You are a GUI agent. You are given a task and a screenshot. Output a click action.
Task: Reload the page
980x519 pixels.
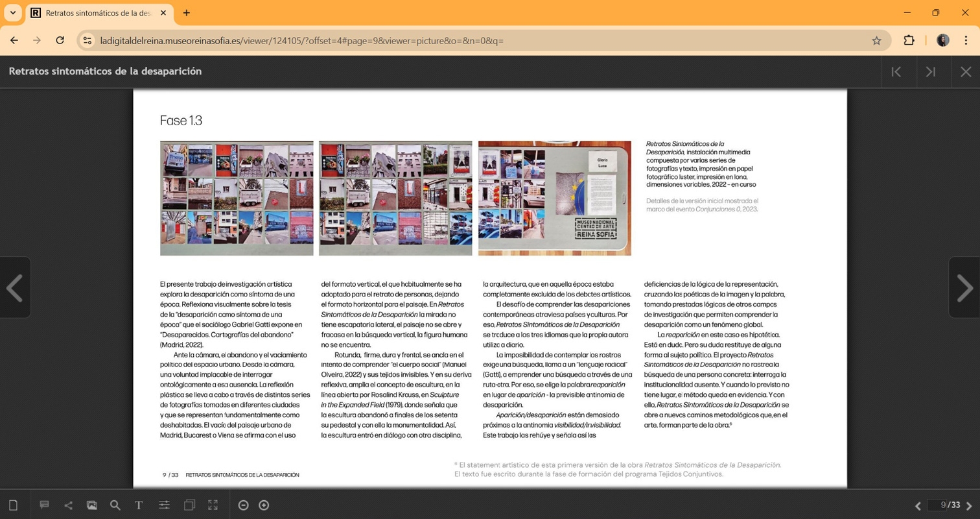pos(60,40)
